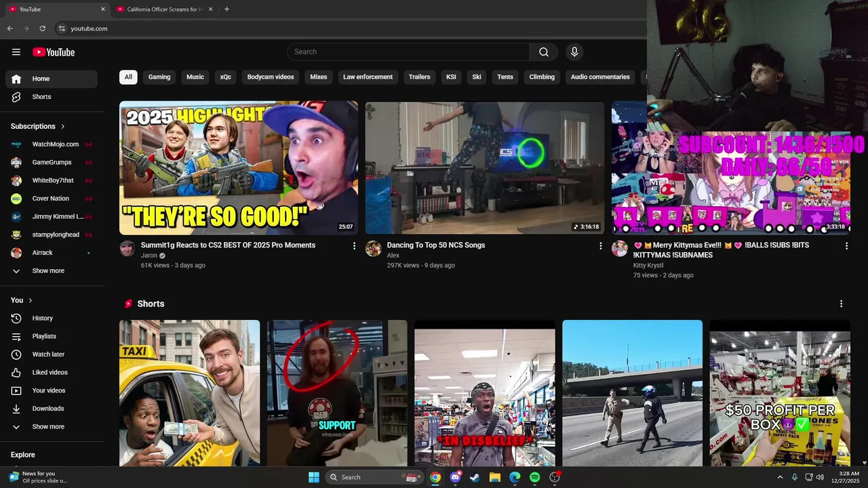This screenshot has height=488, width=868.
Task: Open a new browser tab
Action: (226, 9)
